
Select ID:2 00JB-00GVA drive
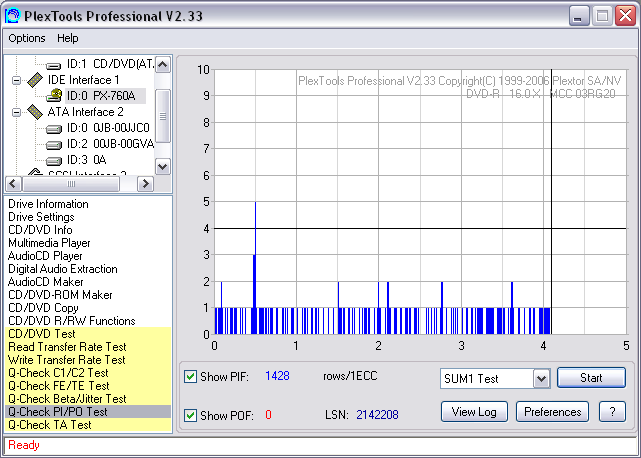110,144
